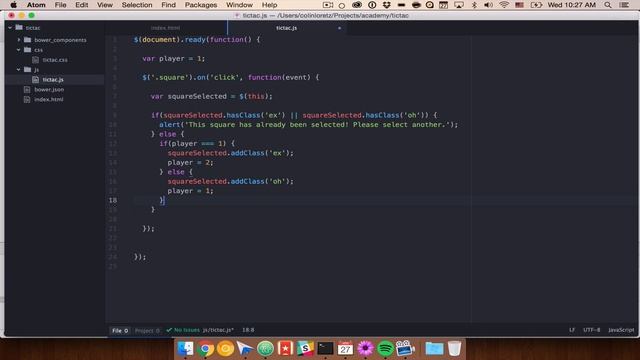Click the modified dot on tictac.js tab
640x360 pixels.
point(339,28)
